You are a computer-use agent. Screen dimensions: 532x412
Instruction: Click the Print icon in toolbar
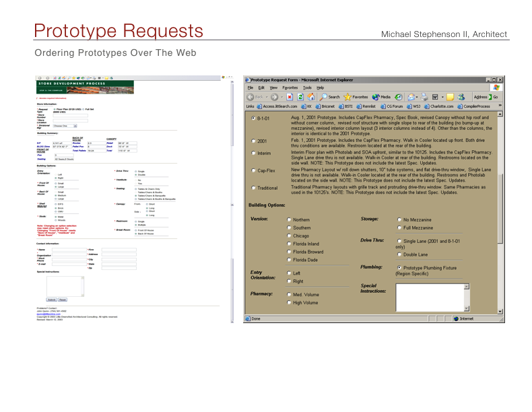pyautogui.click(x=424, y=96)
